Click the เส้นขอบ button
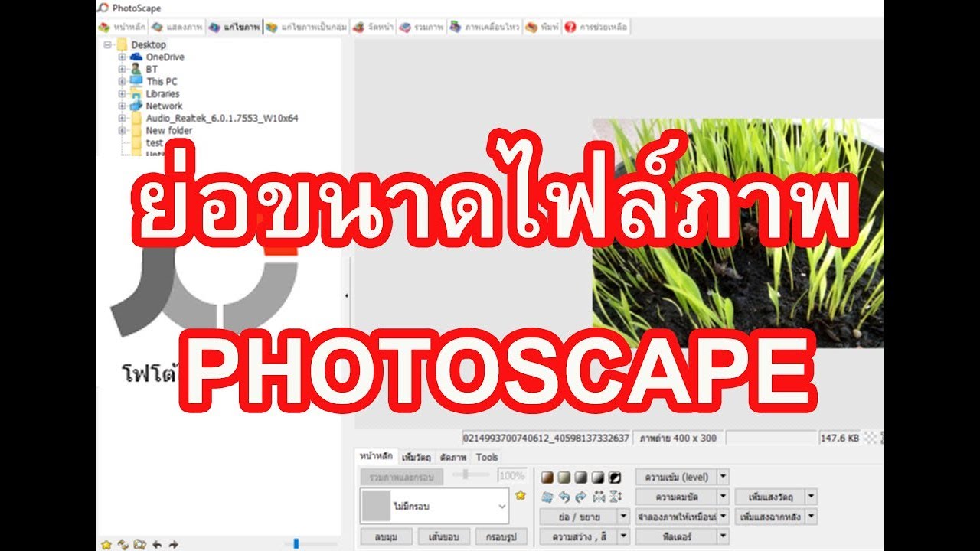Image resolution: width=980 pixels, height=551 pixels. click(444, 536)
